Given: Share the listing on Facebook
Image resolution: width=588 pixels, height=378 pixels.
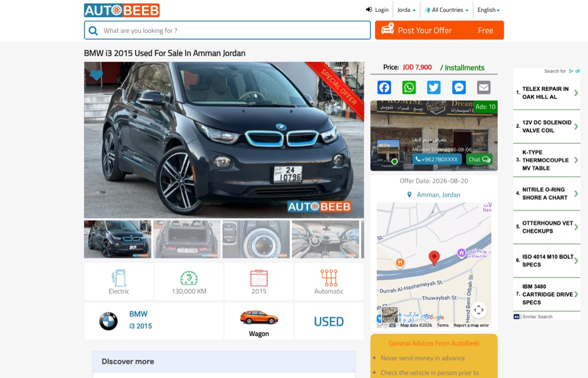Looking at the screenshot, I should click(x=384, y=87).
